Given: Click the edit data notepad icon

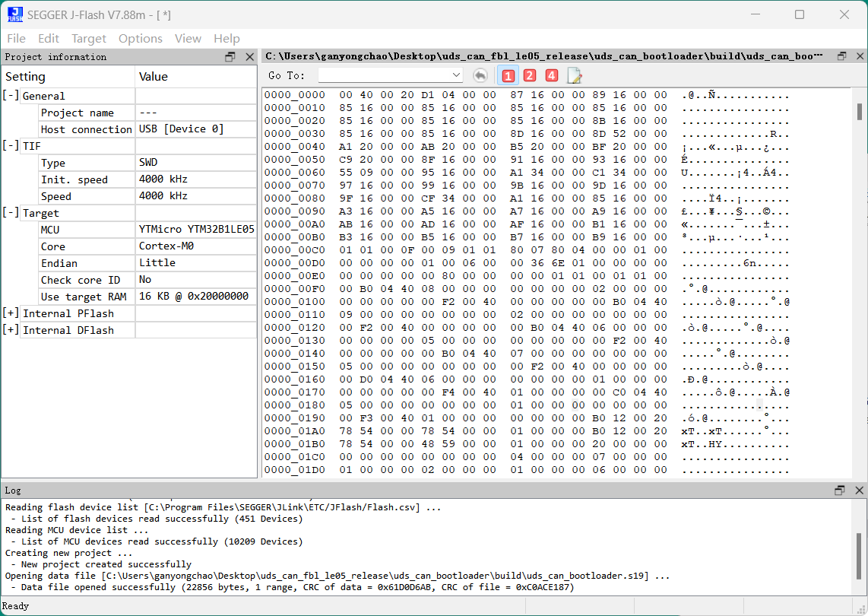Looking at the screenshot, I should pos(575,75).
